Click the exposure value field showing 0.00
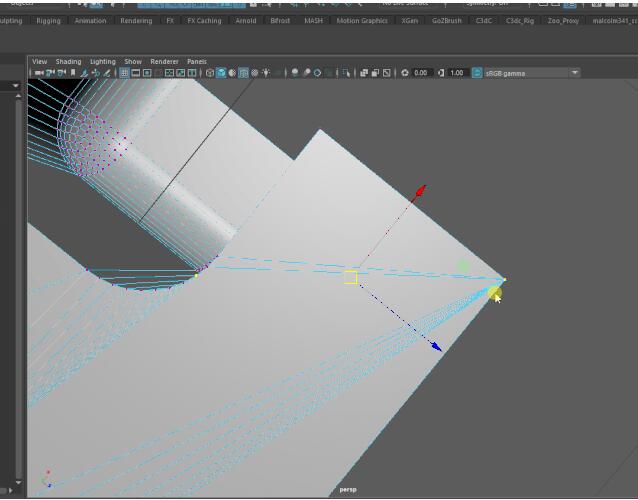This screenshot has height=500, width=638. point(421,73)
